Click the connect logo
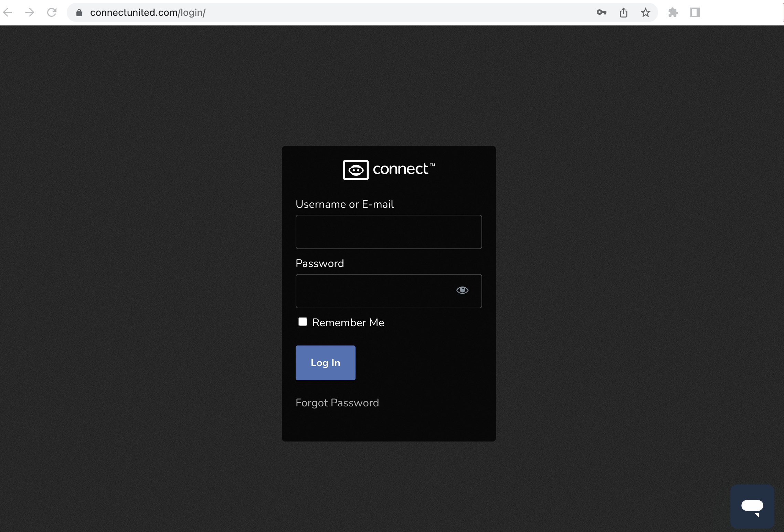784x532 pixels. point(389,170)
